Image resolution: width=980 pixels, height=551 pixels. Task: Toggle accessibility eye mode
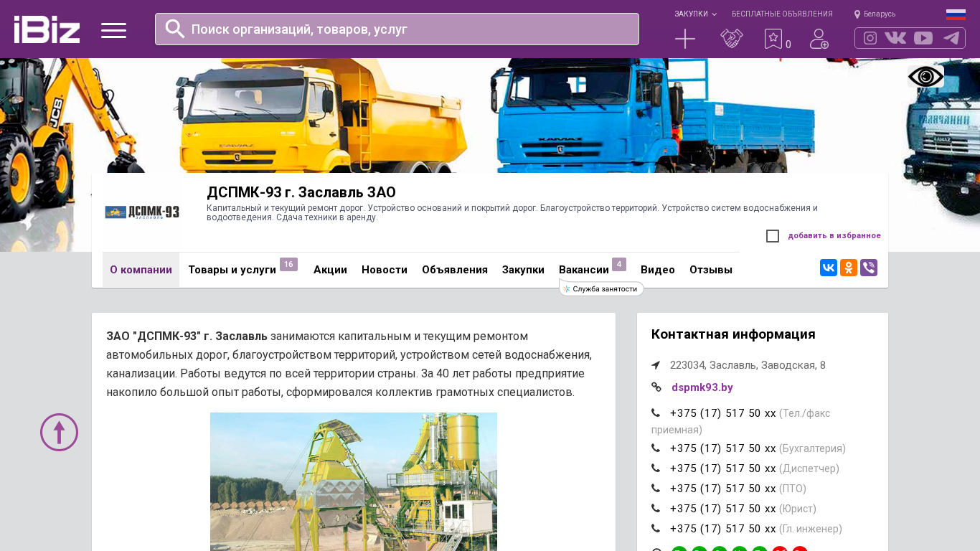(x=925, y=76)
